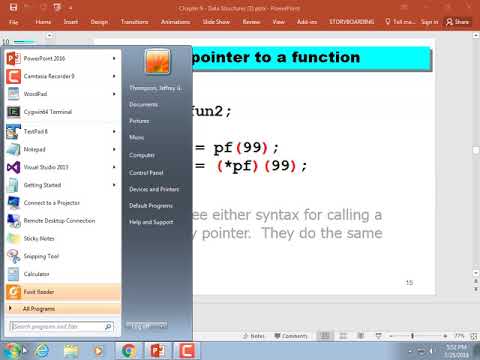Expand WordPad recent files arrow
The image size is (480, 360).
click(114, 94)
